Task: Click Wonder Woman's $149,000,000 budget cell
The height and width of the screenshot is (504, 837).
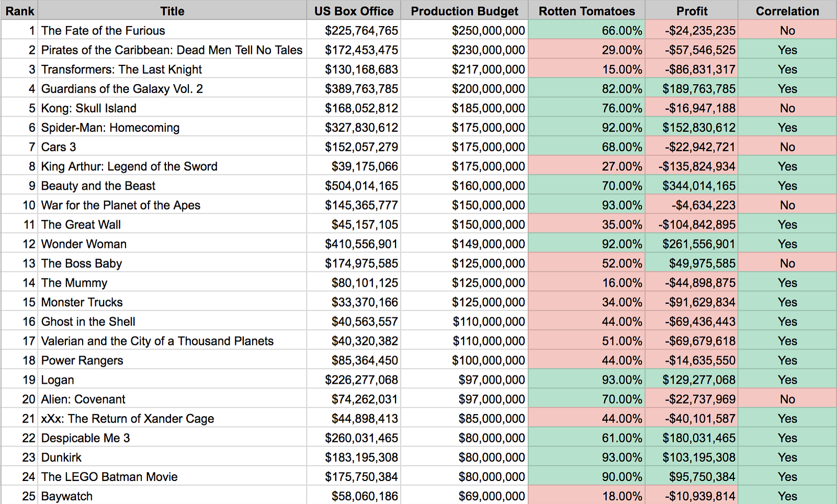Action: coord(465,243)
